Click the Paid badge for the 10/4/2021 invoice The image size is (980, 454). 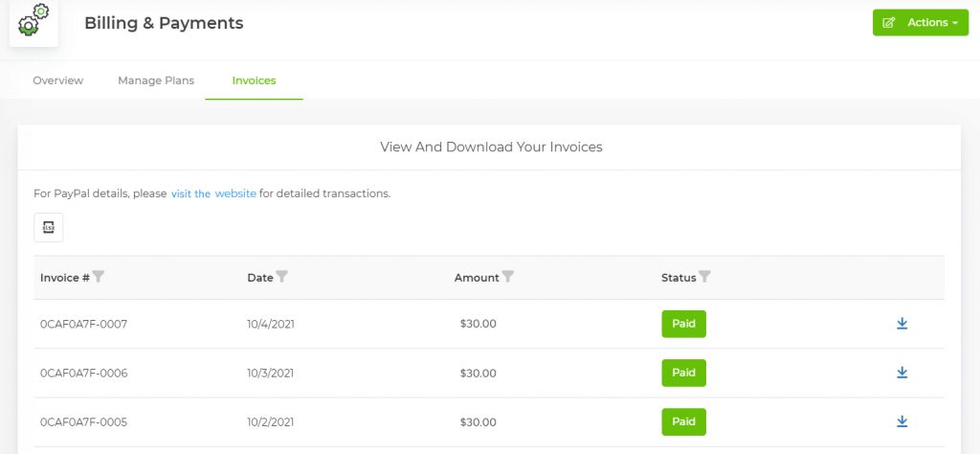(683, 324)
